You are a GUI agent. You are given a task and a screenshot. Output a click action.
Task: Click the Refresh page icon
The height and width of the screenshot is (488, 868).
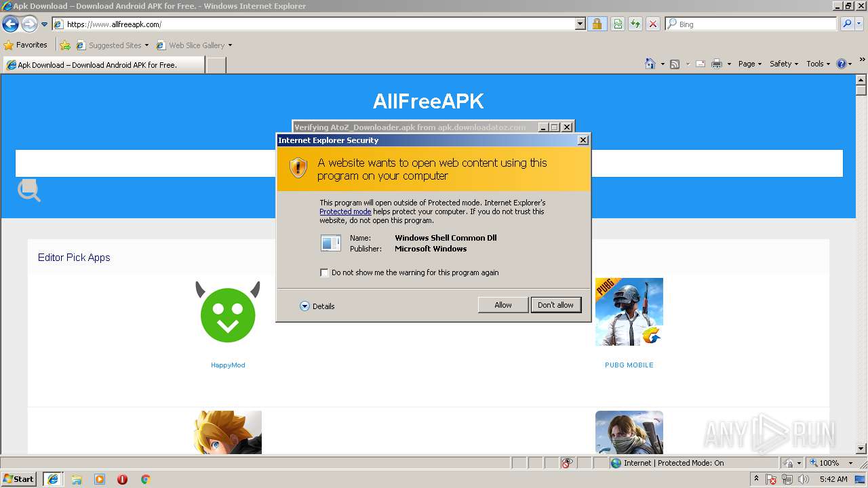pyautogui.click(x=635, y=24)
